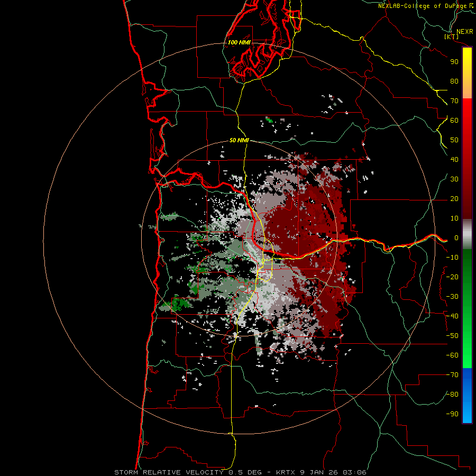Click the -90 kt value on the color scale

[x=452, y=414]
